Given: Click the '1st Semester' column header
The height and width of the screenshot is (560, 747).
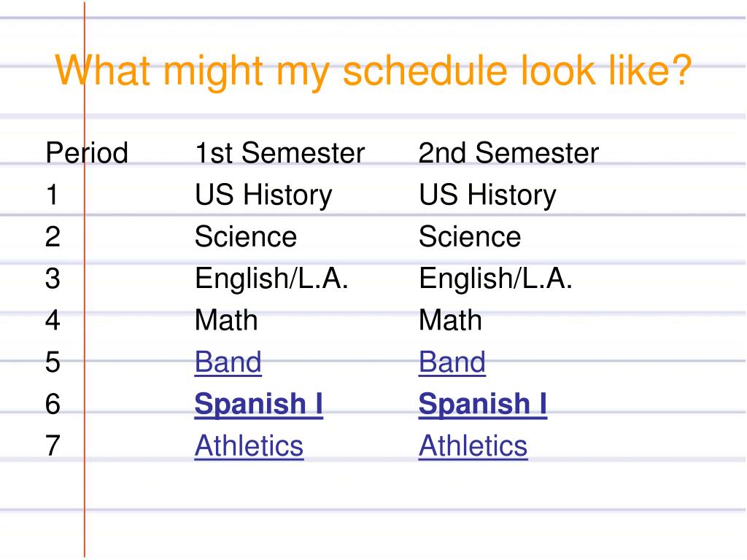Looking at the screenshot, I should pos(279,153).
